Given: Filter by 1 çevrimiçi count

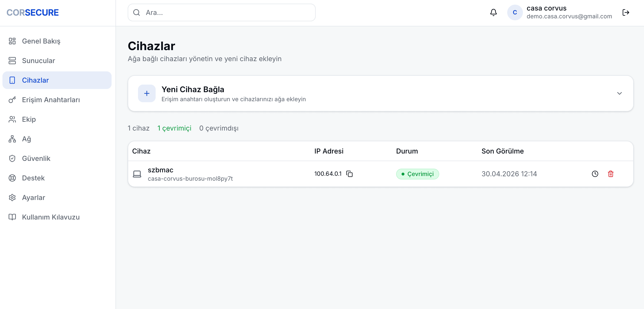Looking at the screenshot, I should [174, 128].
